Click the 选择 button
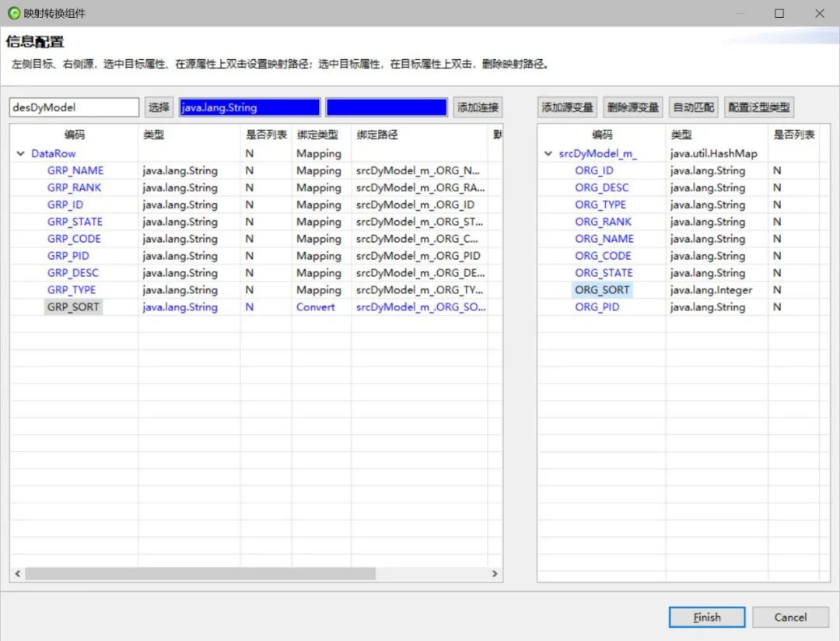This screenshot has width=840, height=641. pos(159,107)
